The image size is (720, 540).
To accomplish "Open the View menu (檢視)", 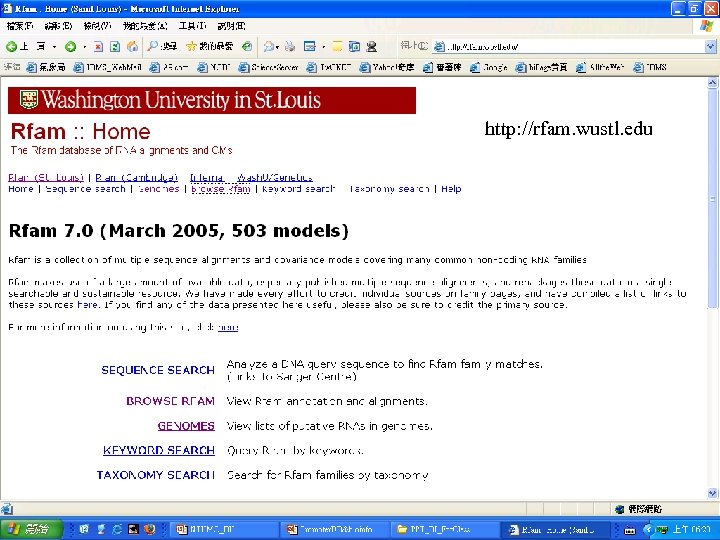I will 97,26.
